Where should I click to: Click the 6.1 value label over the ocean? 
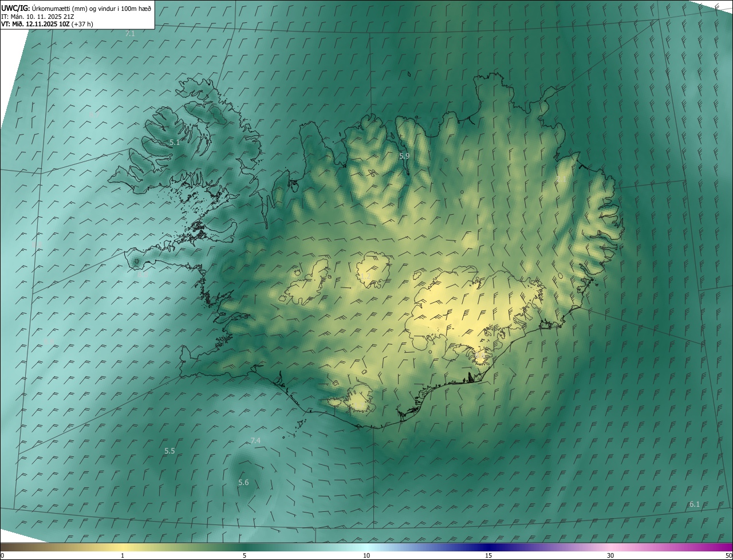[695, 504]
